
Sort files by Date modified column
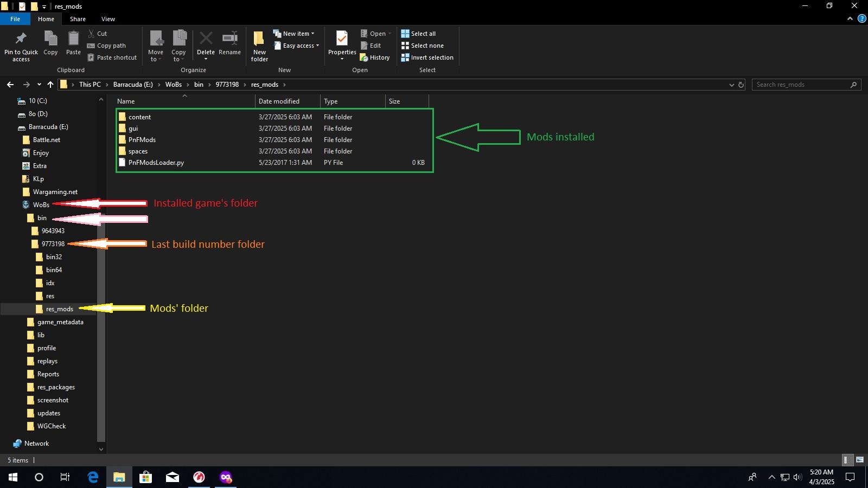[288, 101]
